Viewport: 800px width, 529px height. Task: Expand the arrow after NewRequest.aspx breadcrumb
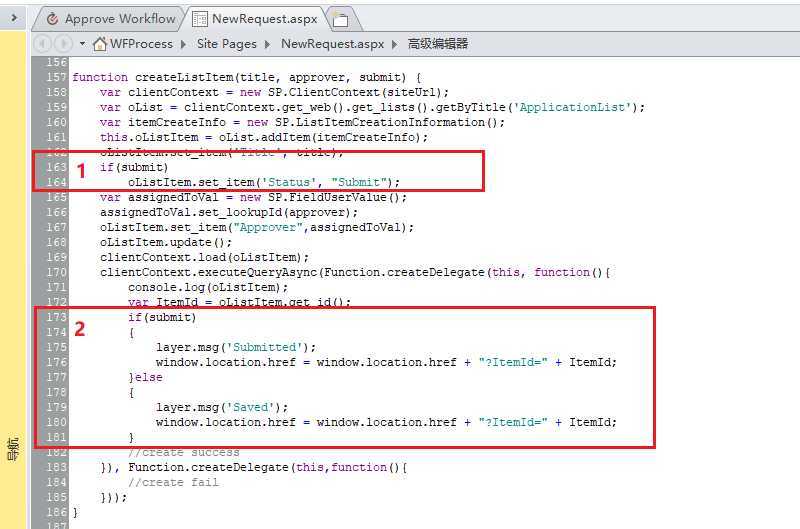click(394, 44)
